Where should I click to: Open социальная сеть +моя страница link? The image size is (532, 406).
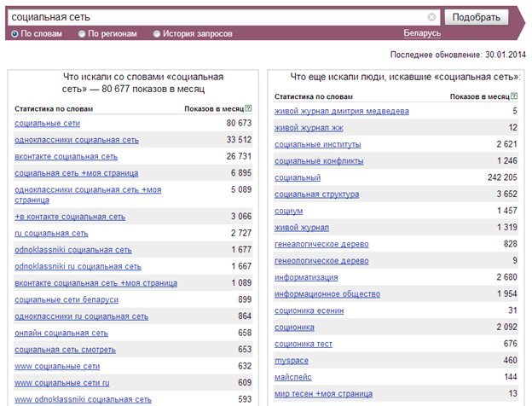click(x=77, y=173)
